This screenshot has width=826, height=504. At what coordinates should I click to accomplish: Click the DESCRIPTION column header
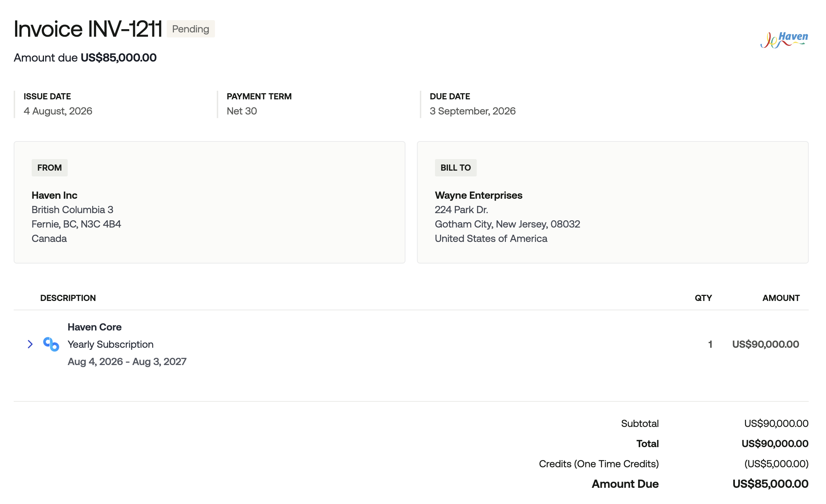pos(68,298)
